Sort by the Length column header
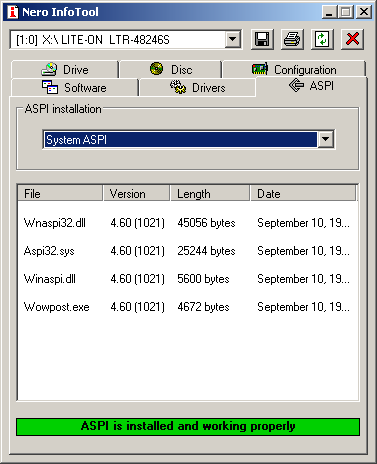 click(210, 194)
